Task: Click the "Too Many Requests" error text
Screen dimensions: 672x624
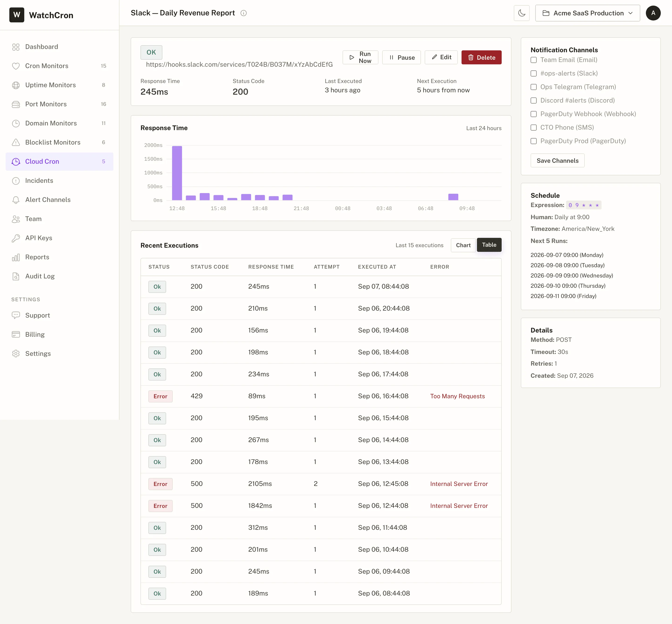Action: click(x=458, y=396)
